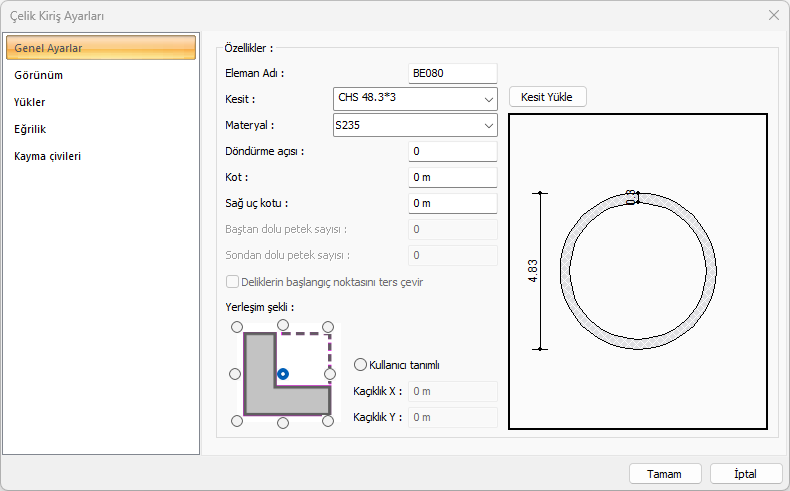The width and height of the screenshot is (790, 491).
Task: Go to the Eğrilik section
Action: click(x=31, y=129)
